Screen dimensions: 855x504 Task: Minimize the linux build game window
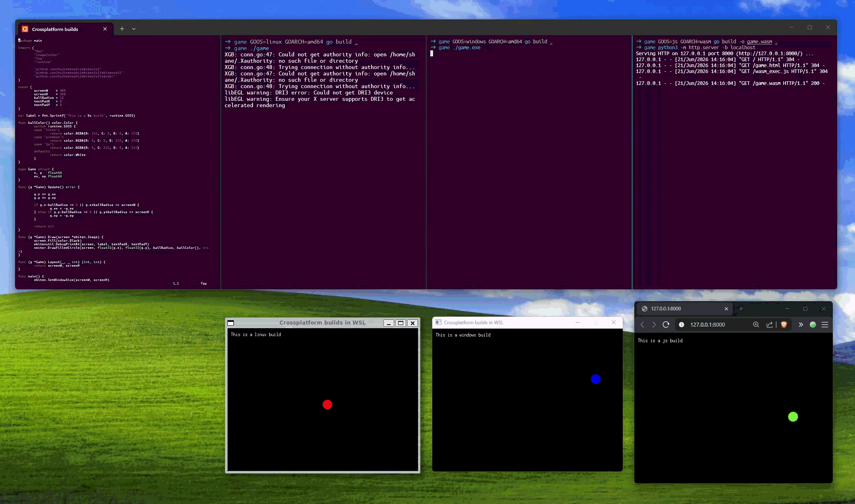coord(389,323)
